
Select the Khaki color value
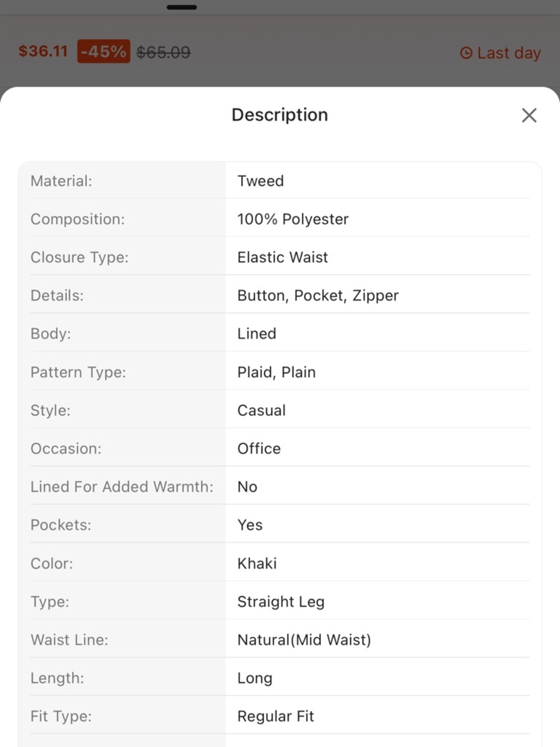(257, 563)
